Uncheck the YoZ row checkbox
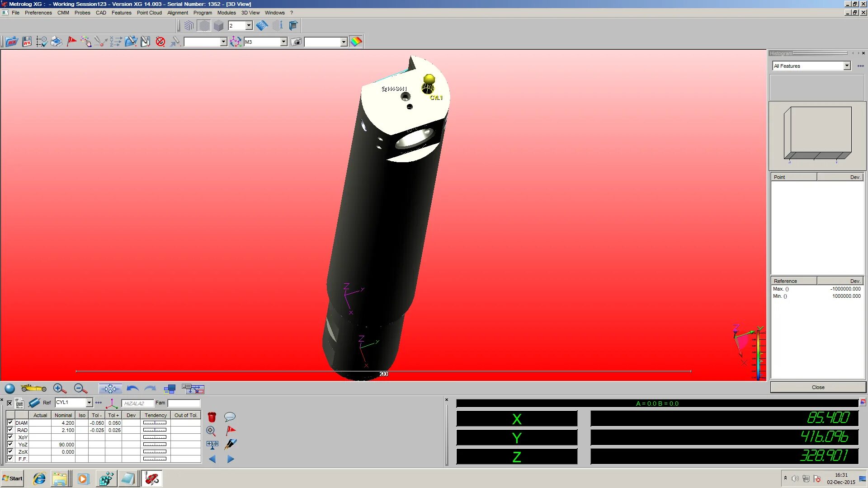This screenshot has width=868, height=488. pos(10,444)
